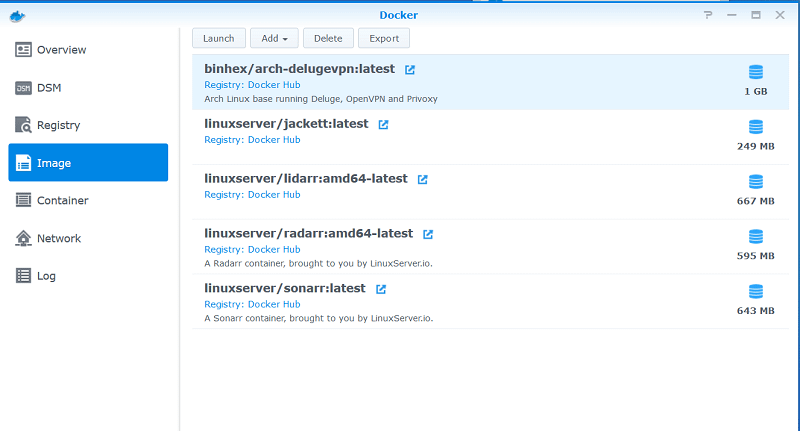The width and height of the screenshot is (800, 431).
Task: Launch the selected image
Action: click(219, 38)
